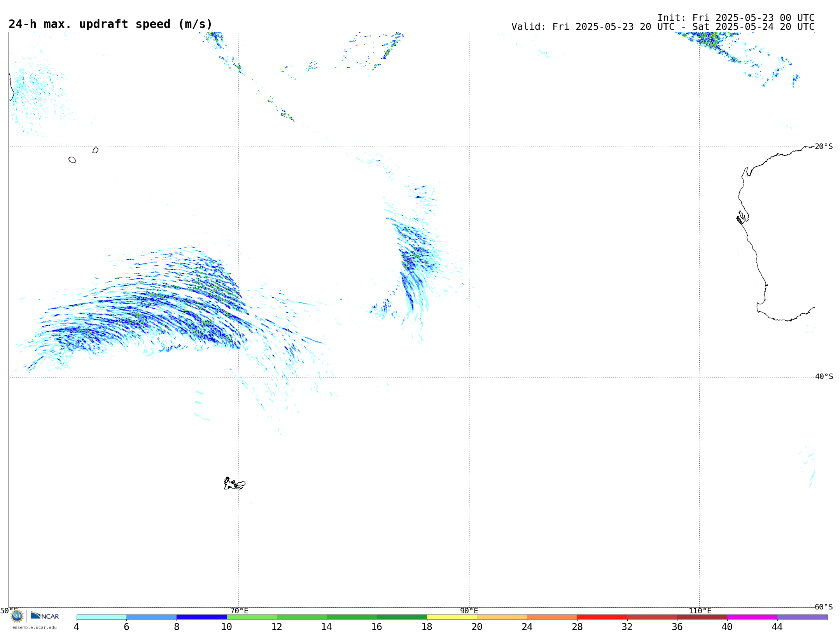Click the NCAR logo
Screen dimensions: 840x632
coord(45,616)
